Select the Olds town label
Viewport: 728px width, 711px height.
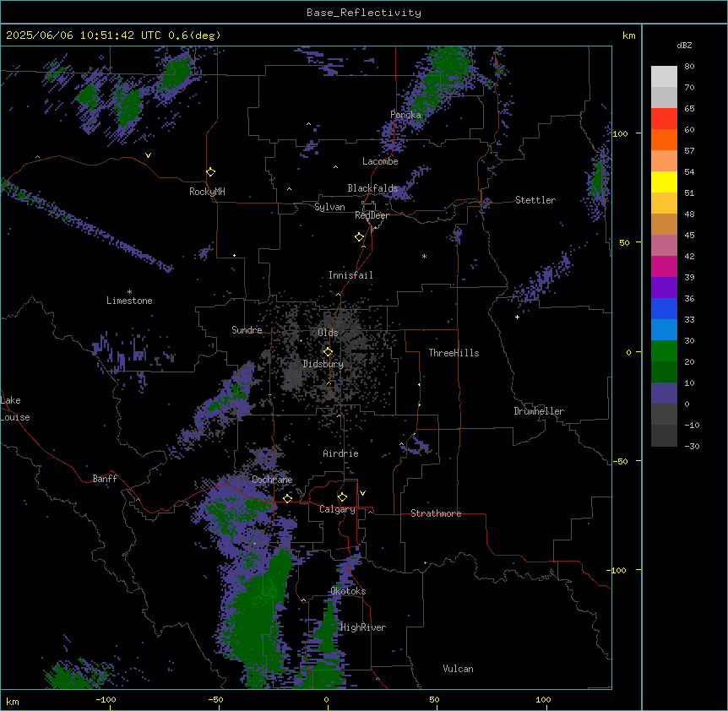pyautogui.click(x=328, y=333)
